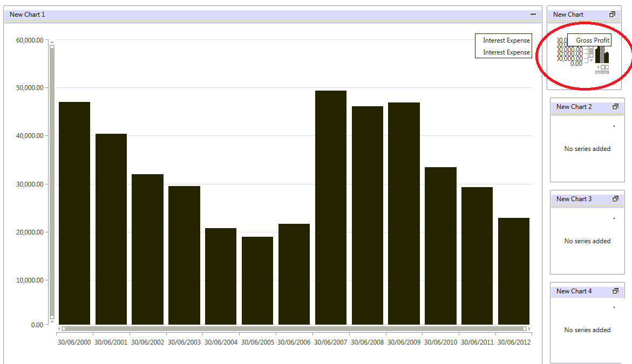Maximize the New Chart 3 panel
Viewport: 632px width, 364px height.
[615, 199]
